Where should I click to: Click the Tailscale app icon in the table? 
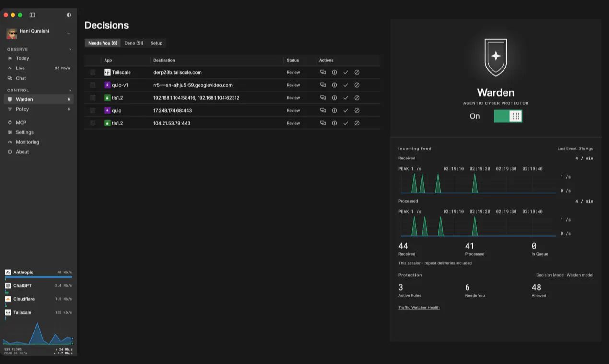(x=107, y=72)
